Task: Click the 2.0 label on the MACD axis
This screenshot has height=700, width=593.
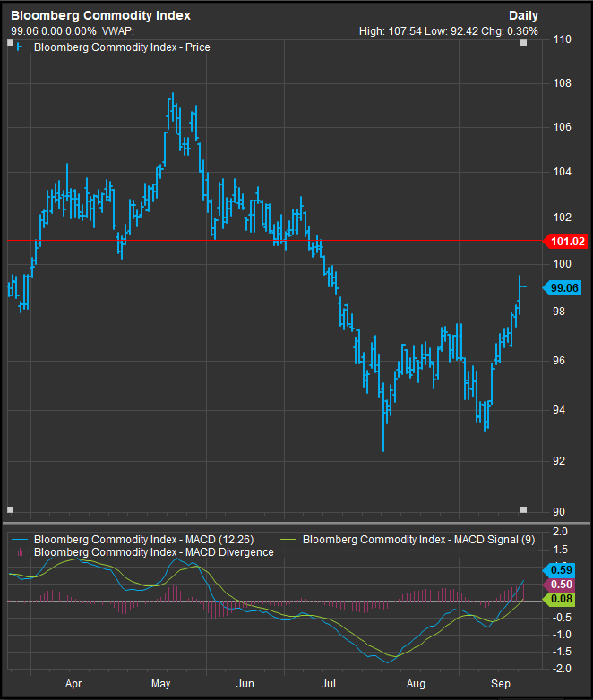Action: (561, 531)
